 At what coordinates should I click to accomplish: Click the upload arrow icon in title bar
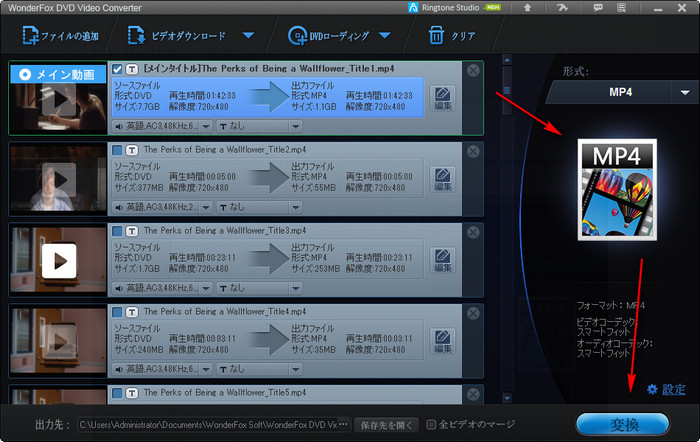pyautogui.click(x=527, y=8)
